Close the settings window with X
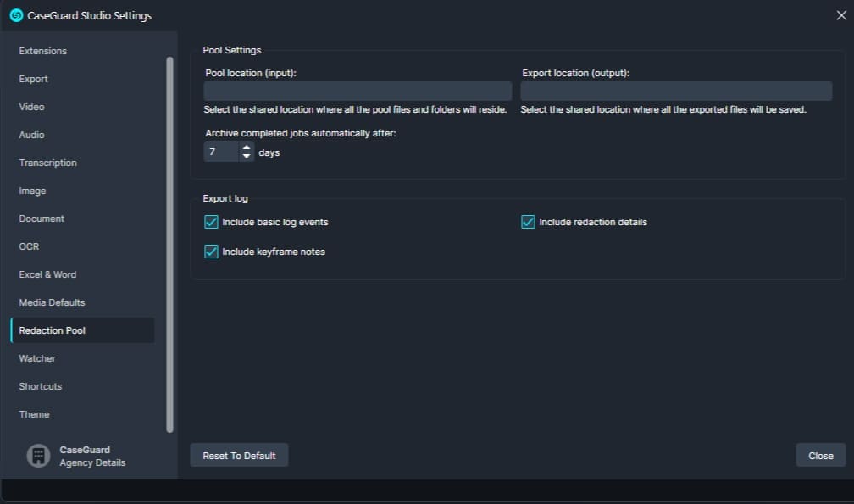The width and height of the screenshot is (854, 504). [x=840, y=15]
